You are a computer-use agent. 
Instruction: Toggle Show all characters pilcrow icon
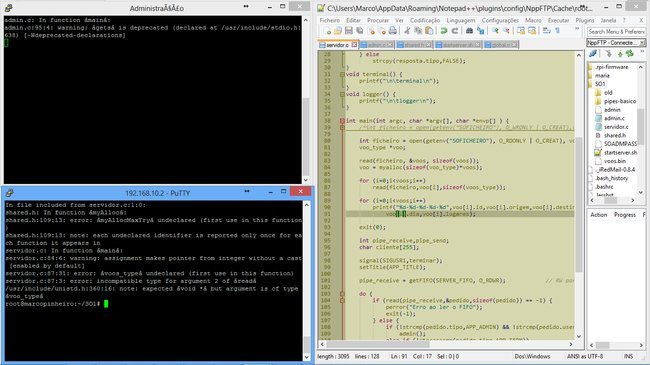point(558,31)
